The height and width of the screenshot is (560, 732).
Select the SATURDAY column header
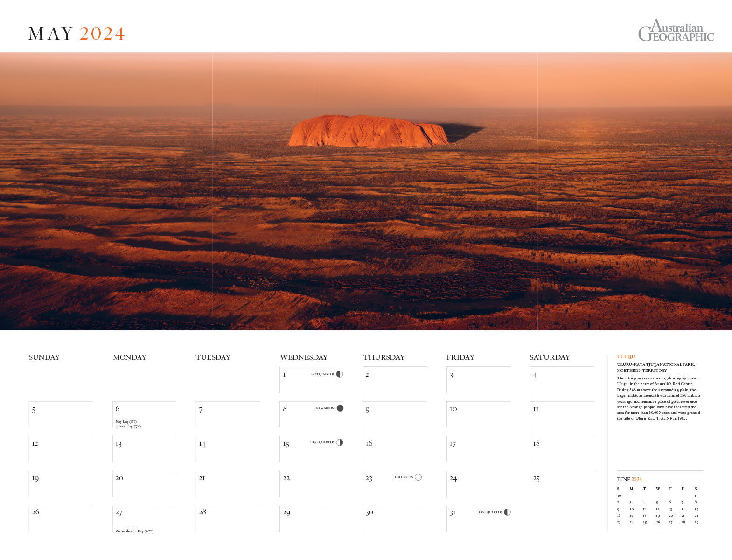[x=550, y=357]
